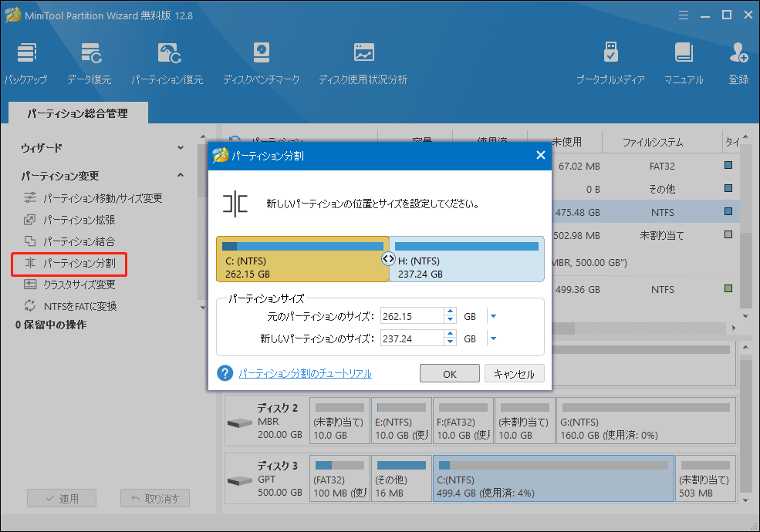
Task: Choose パーティション拡張 in sidebar
Action: click(x=69, y=220)
